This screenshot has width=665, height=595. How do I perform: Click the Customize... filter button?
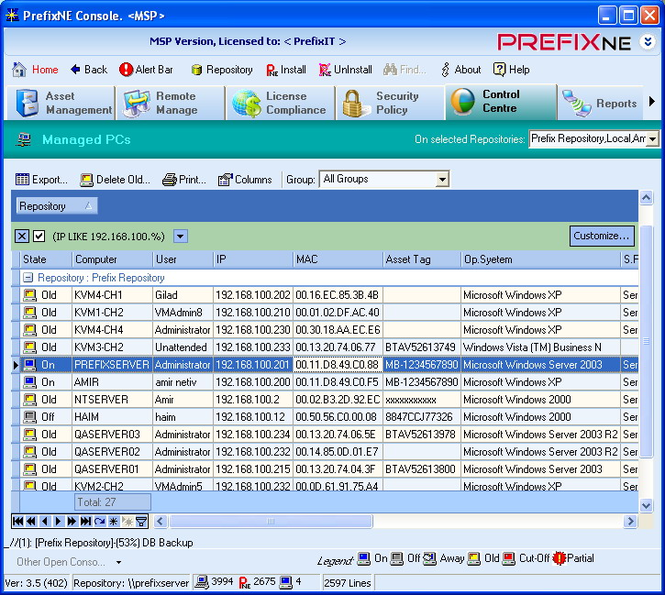601,236
